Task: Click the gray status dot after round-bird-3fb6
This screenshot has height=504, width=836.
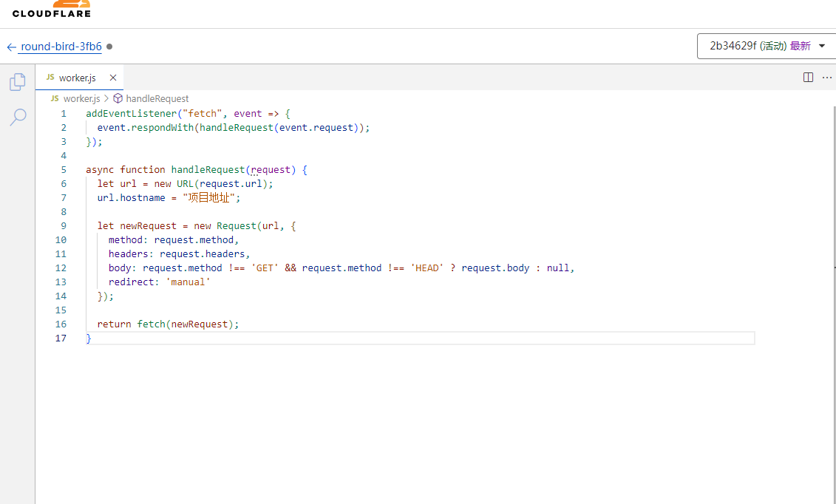Action: [109, 47]
